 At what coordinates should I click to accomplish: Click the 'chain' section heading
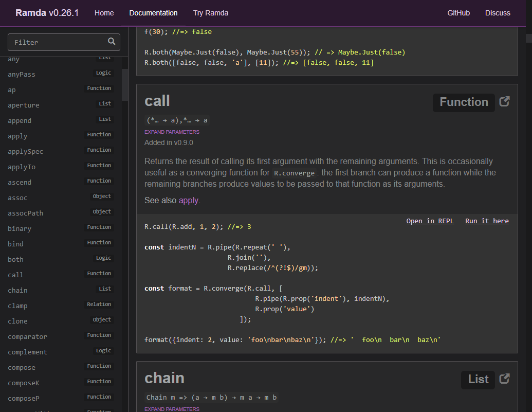(x=164, y=379)
